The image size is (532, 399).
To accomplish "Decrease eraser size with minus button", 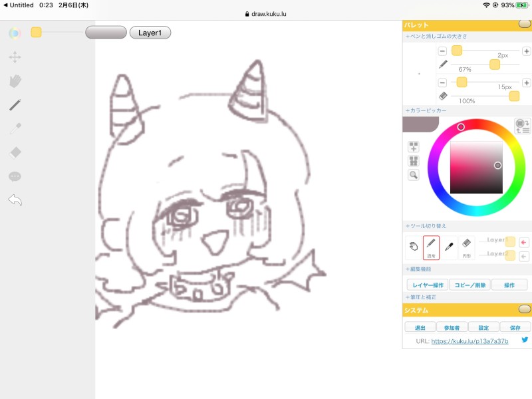I will click(x=442, y=82).
